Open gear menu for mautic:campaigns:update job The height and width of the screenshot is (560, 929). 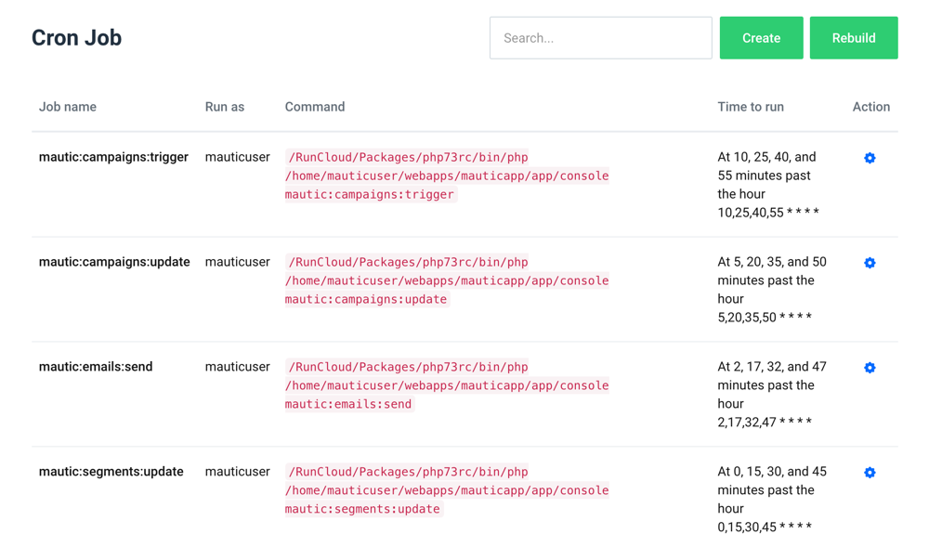click(870, 262)
